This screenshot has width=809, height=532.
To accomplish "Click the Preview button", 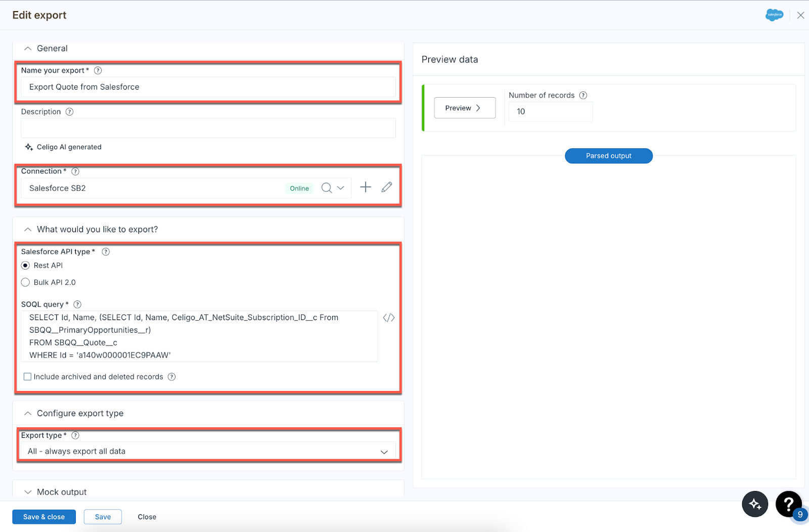I will 465,108.
